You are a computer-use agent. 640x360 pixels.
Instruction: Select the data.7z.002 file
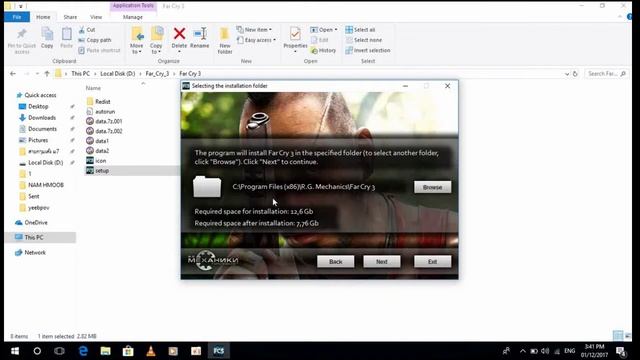(x=109, y=131)
